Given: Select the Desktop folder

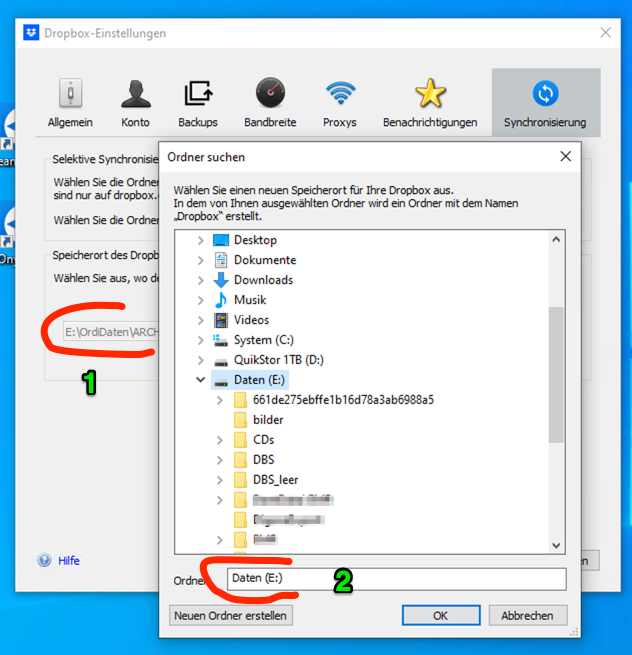Looking at the screenshot, I should pos(245,240).
